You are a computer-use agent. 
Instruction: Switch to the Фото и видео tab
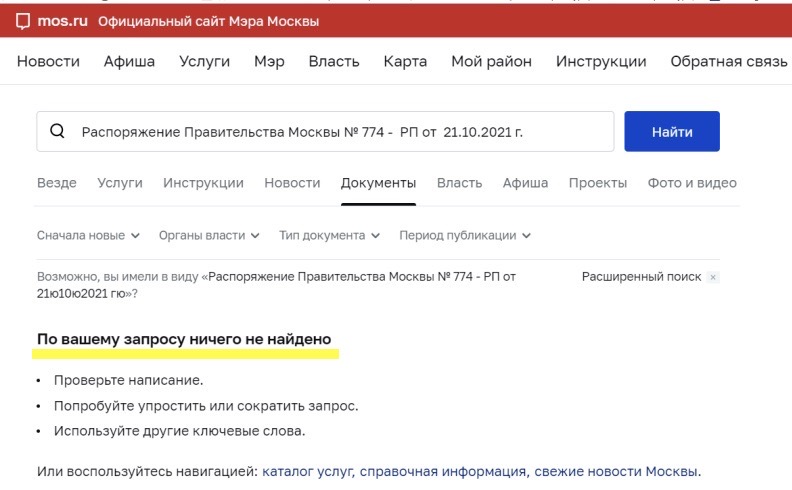[x=692, y=183]
